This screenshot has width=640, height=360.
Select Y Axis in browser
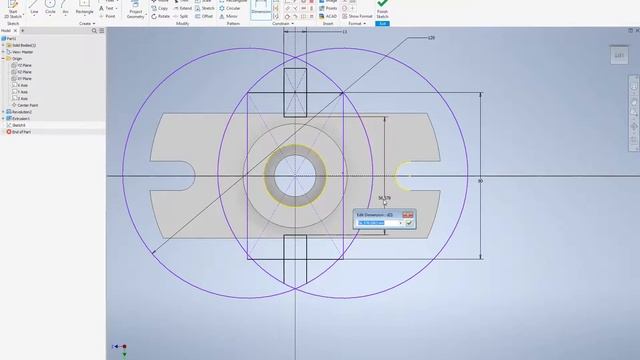coord(20,92)
